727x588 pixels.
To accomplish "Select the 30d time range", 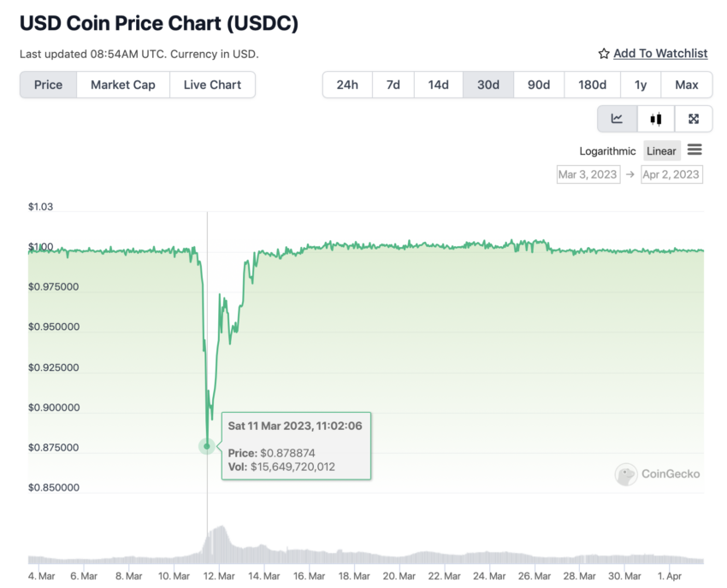I will tap(488, 85).
